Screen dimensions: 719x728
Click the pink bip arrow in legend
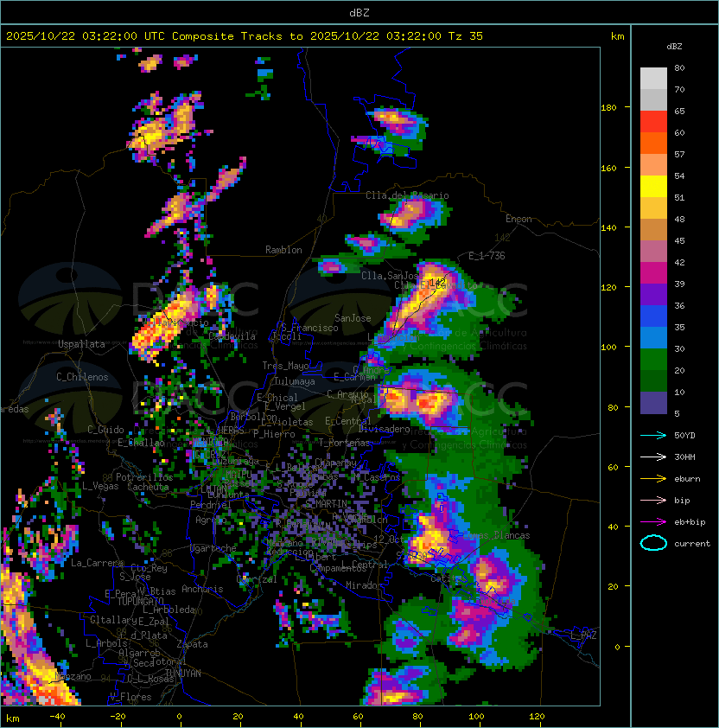[x=653, y=501]
